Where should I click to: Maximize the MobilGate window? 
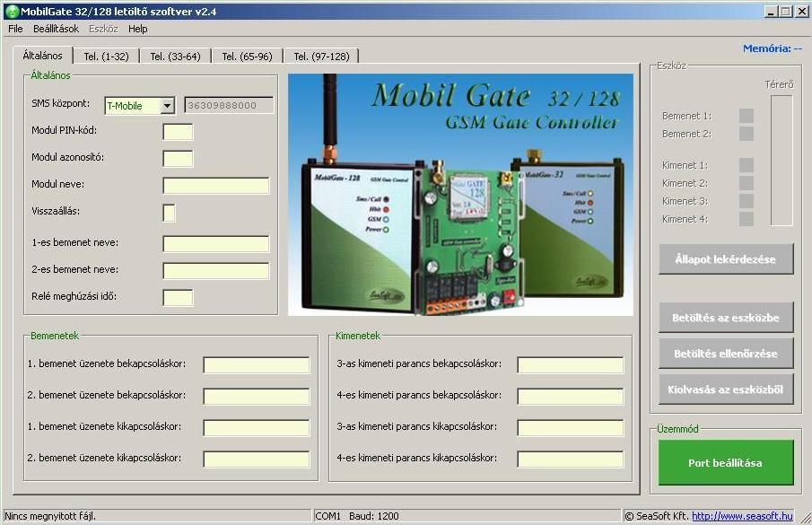pyautogui.click(x=786, y=12)
